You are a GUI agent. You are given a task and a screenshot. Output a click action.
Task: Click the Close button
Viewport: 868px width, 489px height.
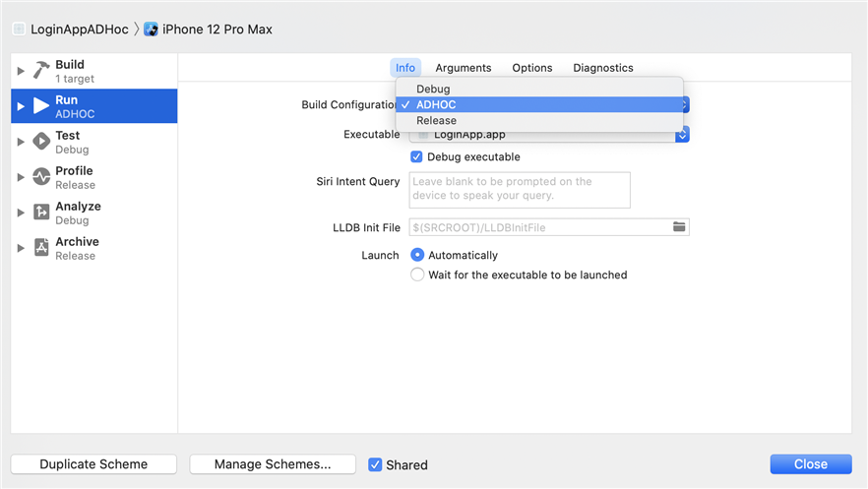tap(811, 464)
